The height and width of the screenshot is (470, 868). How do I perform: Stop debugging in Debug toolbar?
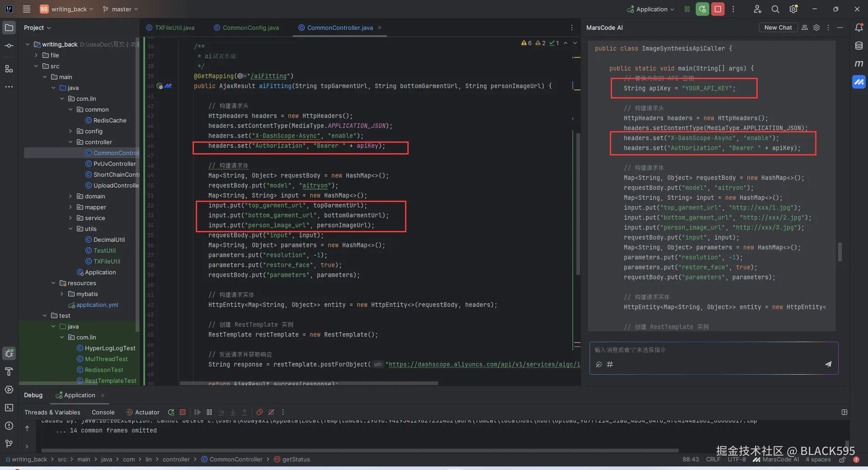tap(183, 412)
